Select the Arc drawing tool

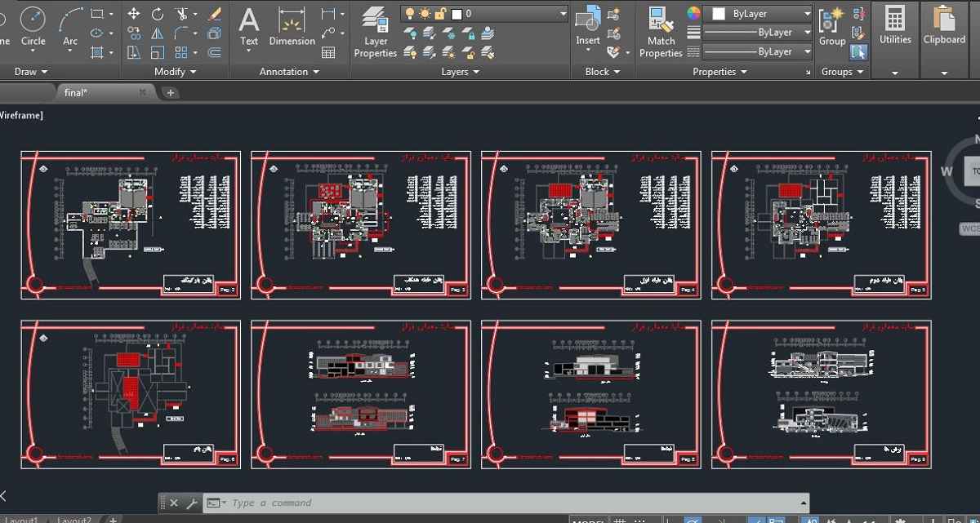[71, 26]
